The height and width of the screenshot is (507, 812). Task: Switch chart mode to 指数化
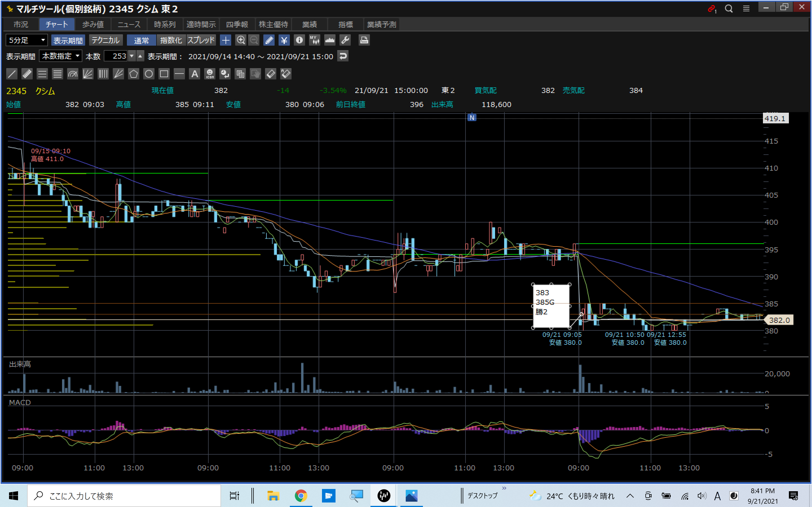[171, 40]
